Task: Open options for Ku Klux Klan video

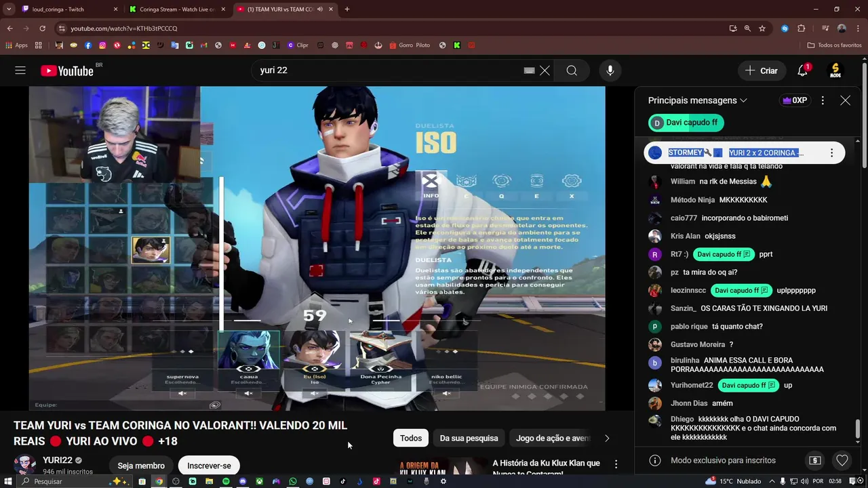Action: coord(616,464)
